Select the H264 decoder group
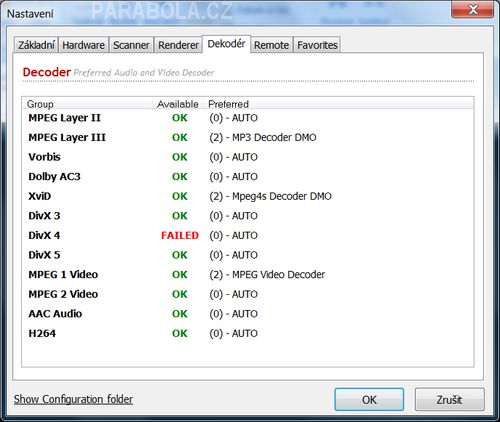The height and width of the screenshot is (422, 500). [x=42, y=333]
